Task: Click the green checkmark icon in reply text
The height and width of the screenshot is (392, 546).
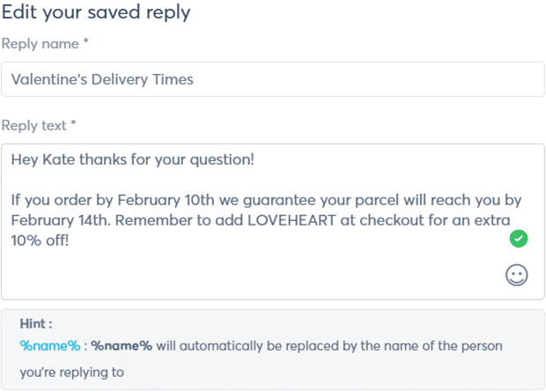Action: tap(519, 239)
